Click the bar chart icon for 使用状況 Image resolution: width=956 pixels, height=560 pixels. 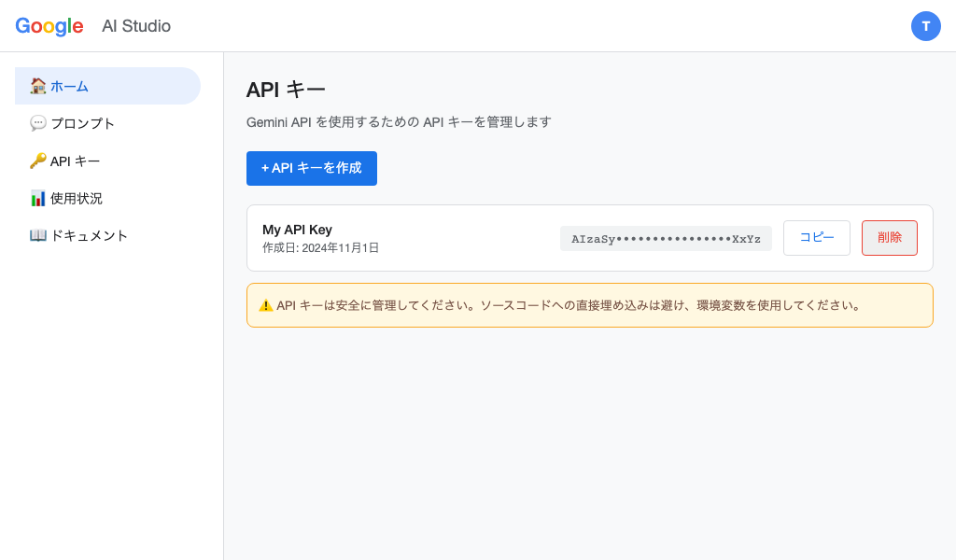(x=37, y=197)
